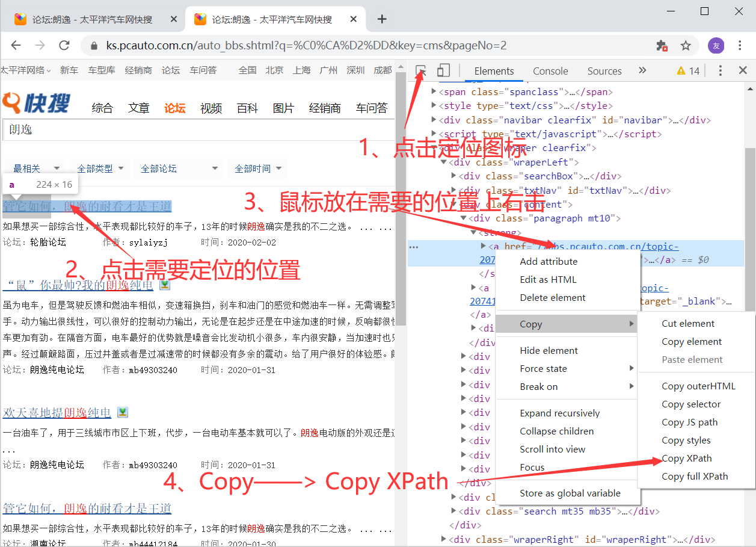Switch to the Sources tab
The image size is (756, 547).
(604, 70)
